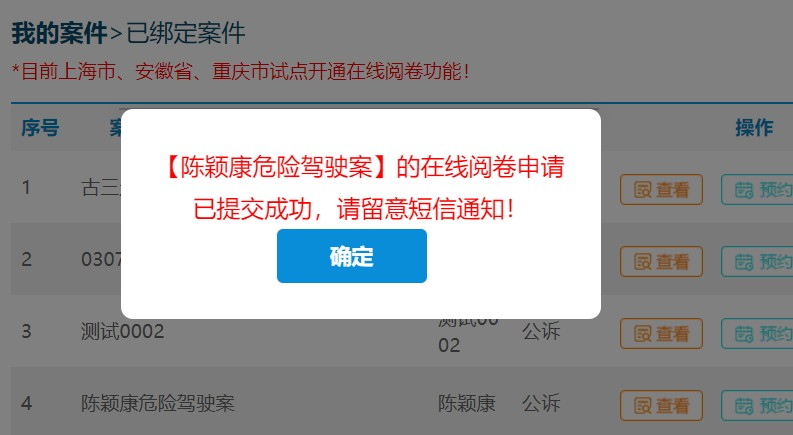View 陈颖康危险驾驶案 with the 查看 button
The width and height of the screenshot is (793, 435).
point(661,405)
